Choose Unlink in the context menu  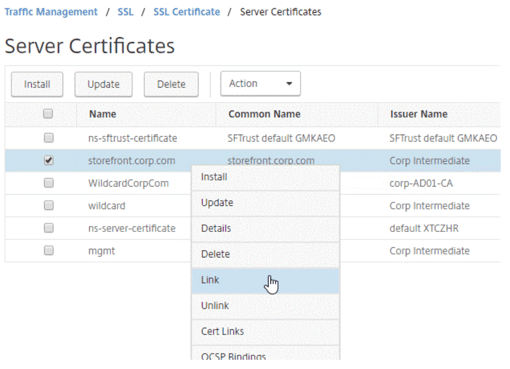(265, 306)
